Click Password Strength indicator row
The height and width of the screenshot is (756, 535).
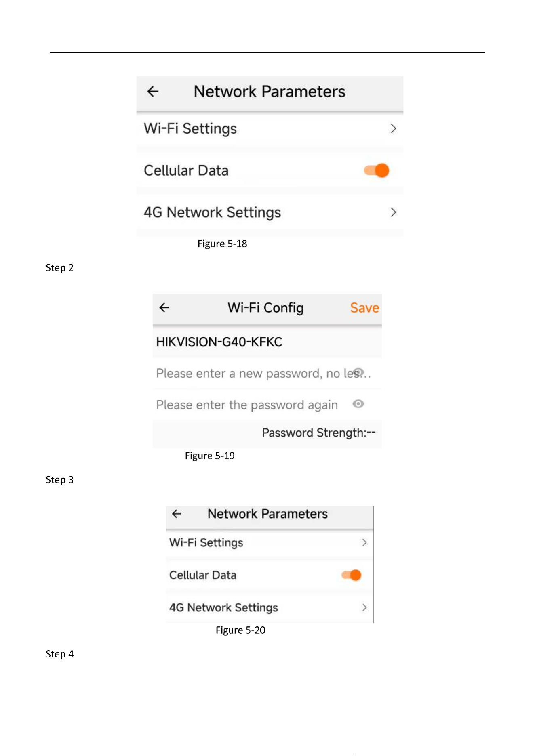(x=267, y=433)
